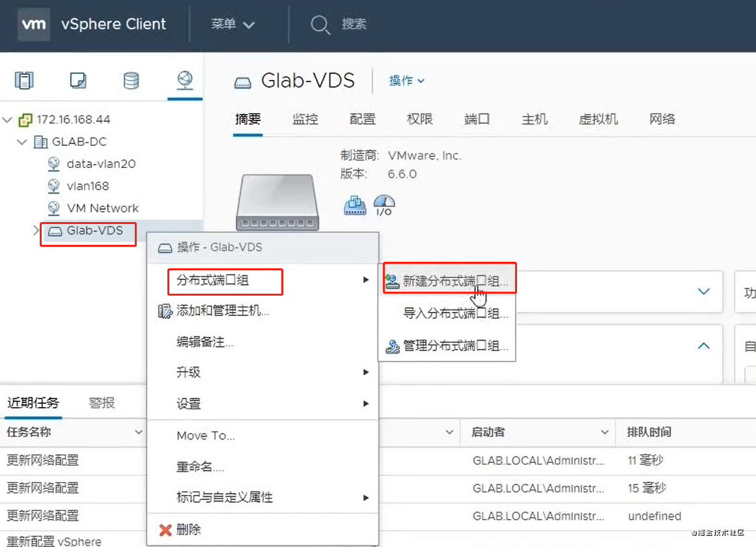
Task: Click the 搜索 search field
Action: (x=354, y=24)
